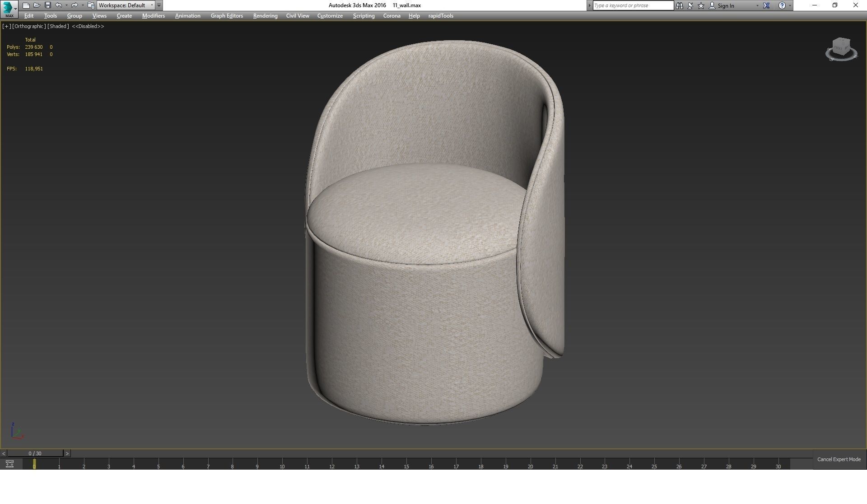Open the Tools menu
The height and width of the screenshot is (504, 867).
click(x=51, y=16)
